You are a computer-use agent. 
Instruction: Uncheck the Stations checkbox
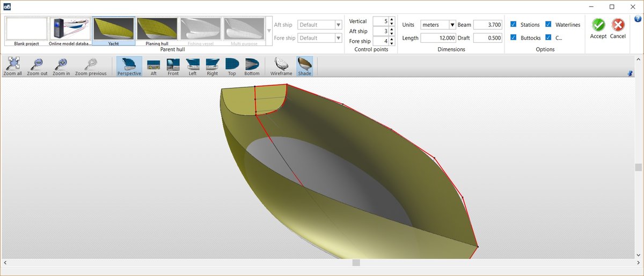(x=514, y=25)
